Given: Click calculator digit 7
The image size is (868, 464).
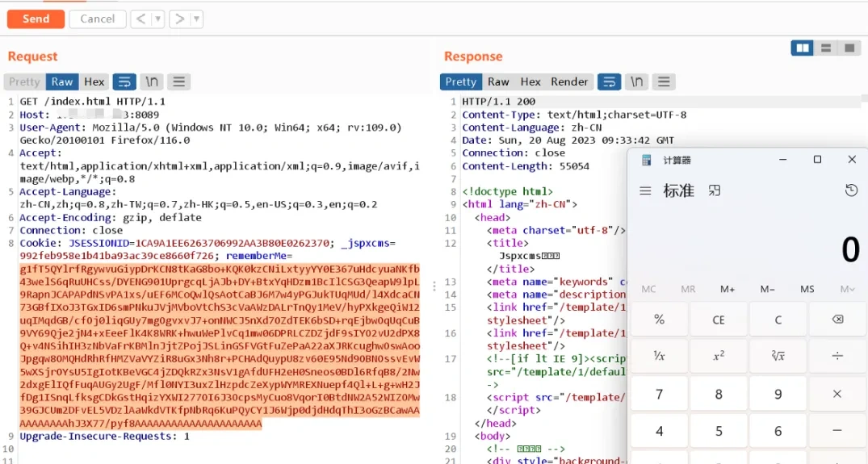Looking at the screenshot, I should click(x=660, y=394).
